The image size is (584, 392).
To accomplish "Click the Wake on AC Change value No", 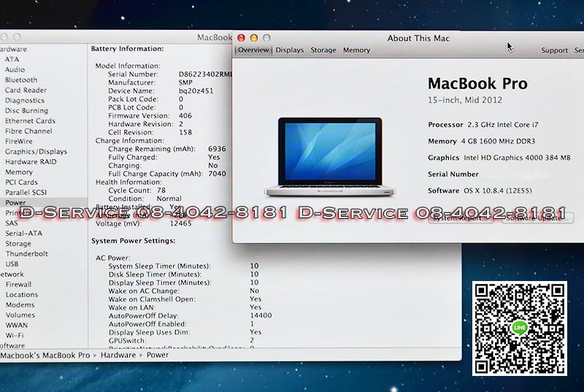I will 254,291.
